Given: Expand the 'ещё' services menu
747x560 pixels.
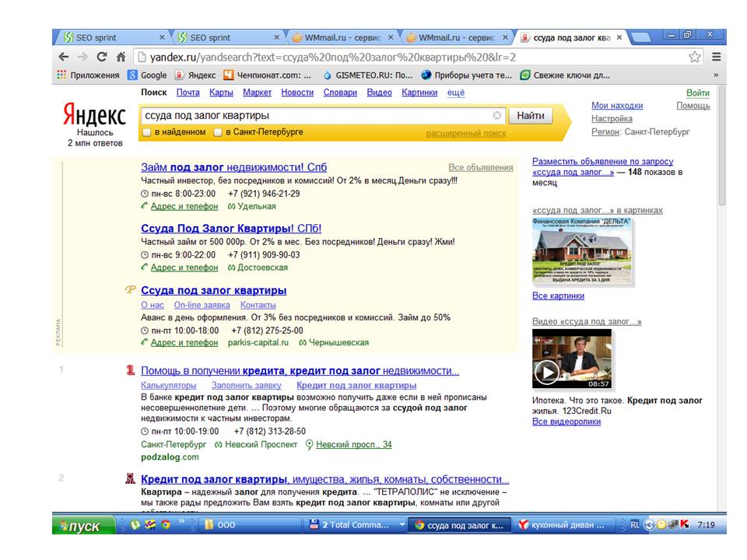Looking at the screenshot, I should (x=456, y=93).
